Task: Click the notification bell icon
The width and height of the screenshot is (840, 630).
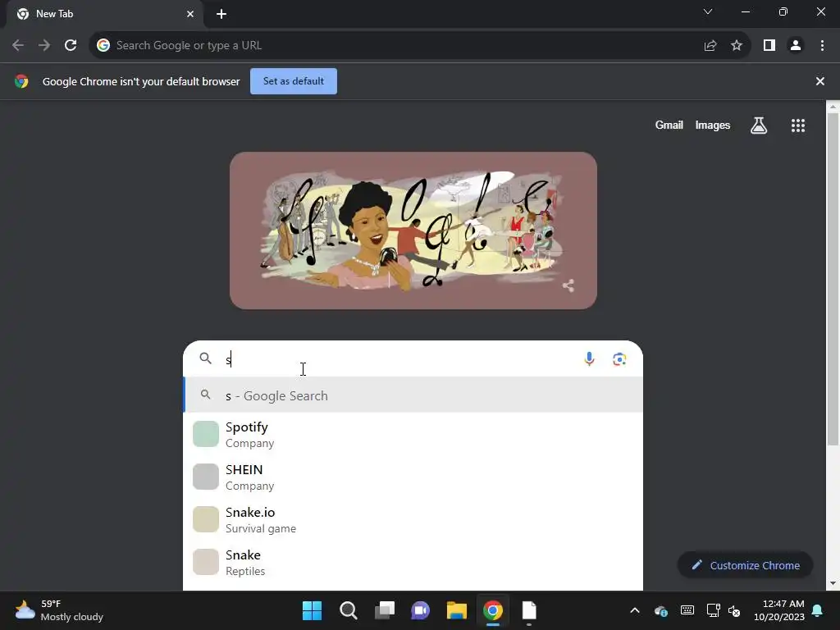Action: (x=818, y=610)
